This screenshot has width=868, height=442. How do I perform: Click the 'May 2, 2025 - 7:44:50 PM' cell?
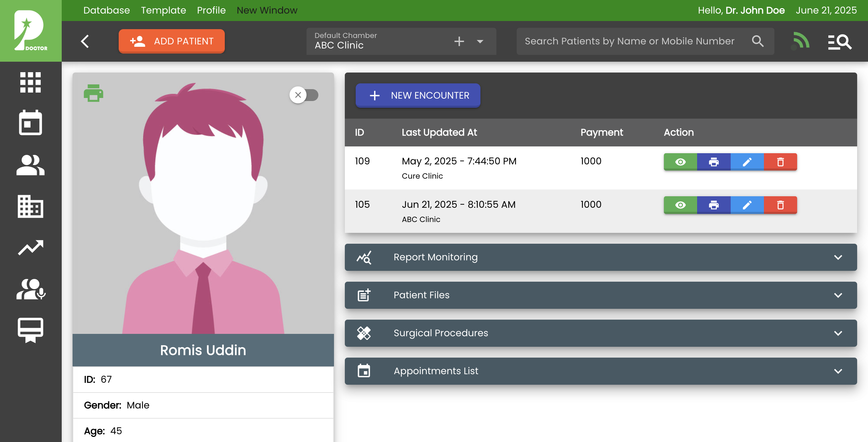coord(459,161)
